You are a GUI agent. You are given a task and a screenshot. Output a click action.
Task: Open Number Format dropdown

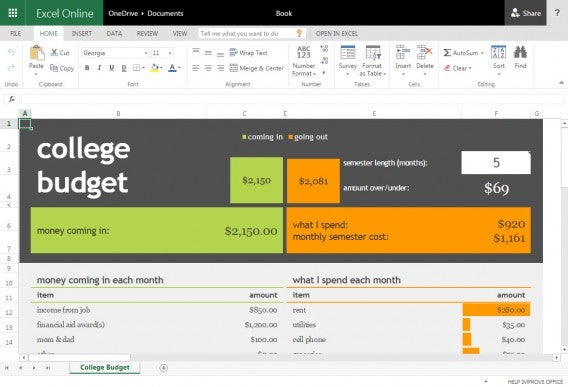click(304, 61)
